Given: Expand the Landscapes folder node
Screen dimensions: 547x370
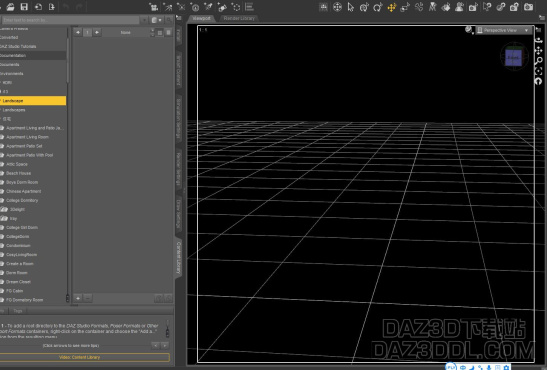Looking at the screenshot, I should 1,110.
